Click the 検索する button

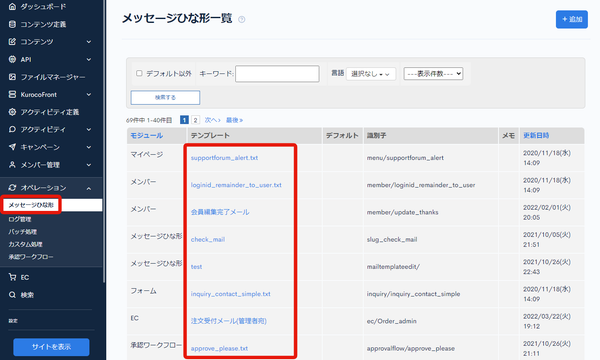165,97
